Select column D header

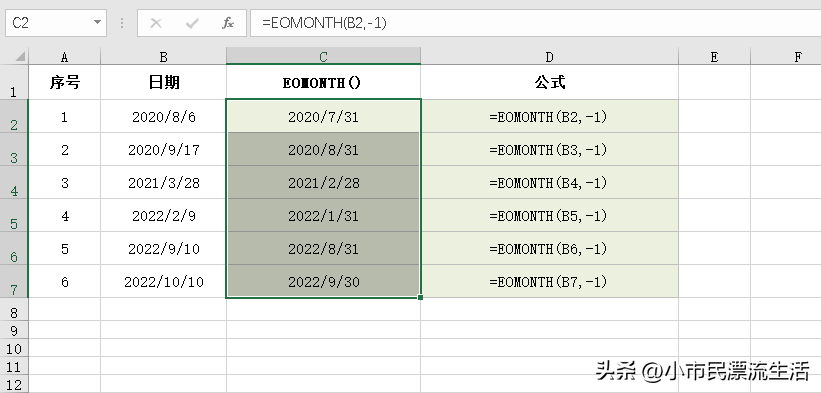pyautogui.click(x=549, y=56)
